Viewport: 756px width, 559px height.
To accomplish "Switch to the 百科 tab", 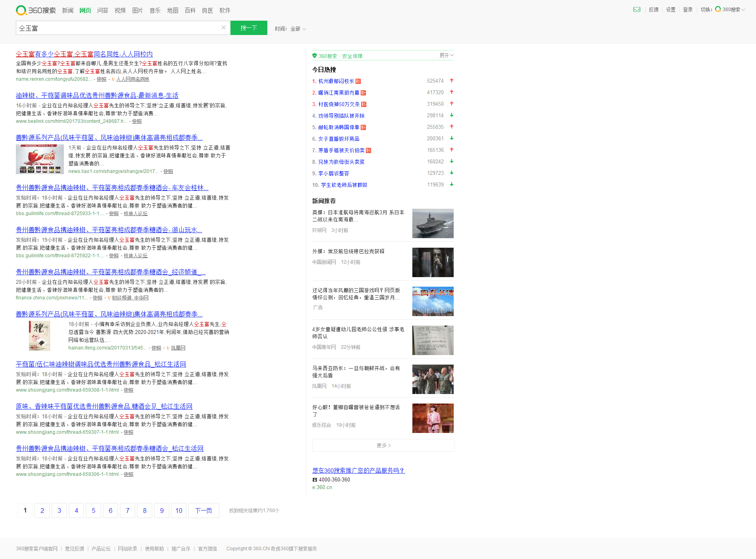I will coord(190,10).
